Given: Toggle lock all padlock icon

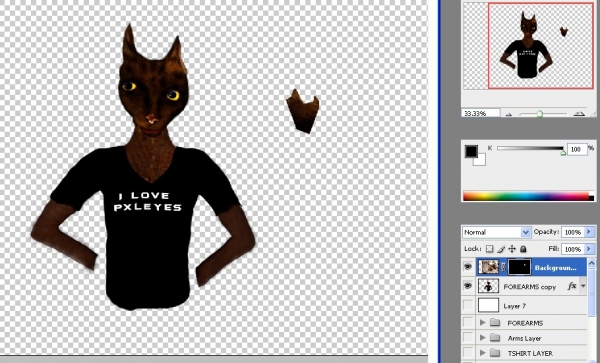Looking at the screenshot, I should pos(523,249).
